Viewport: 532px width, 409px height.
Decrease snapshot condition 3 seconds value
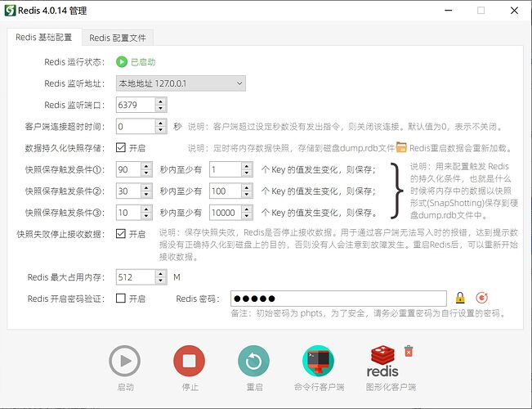click(x=146, y=216)
